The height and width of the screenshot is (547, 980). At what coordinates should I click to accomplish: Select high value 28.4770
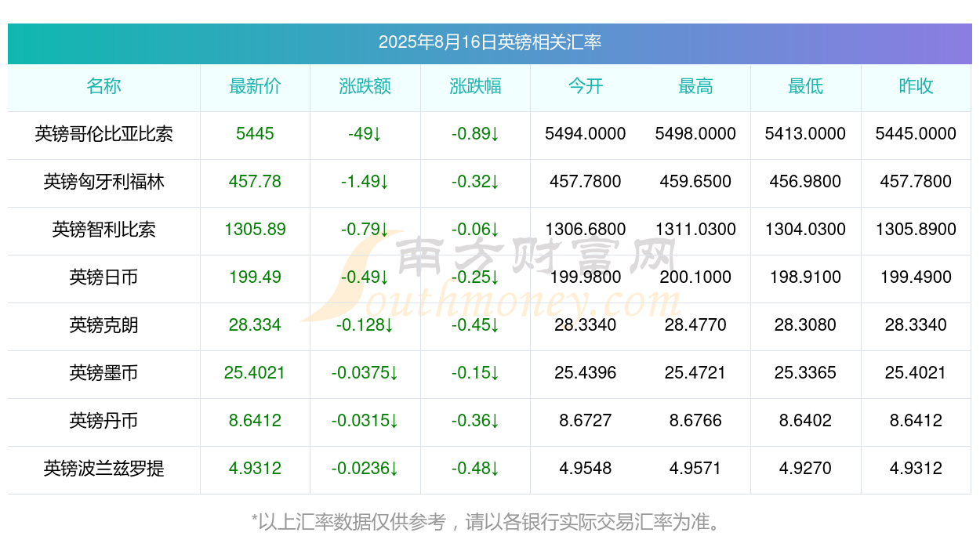coord(695,325)
